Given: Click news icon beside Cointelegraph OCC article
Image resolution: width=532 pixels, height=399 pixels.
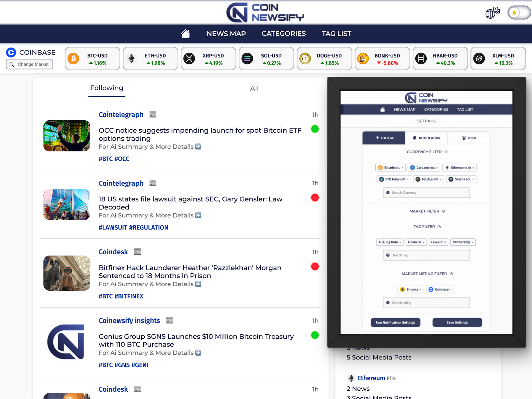Looking at the screenshot, I should [153, 114].
